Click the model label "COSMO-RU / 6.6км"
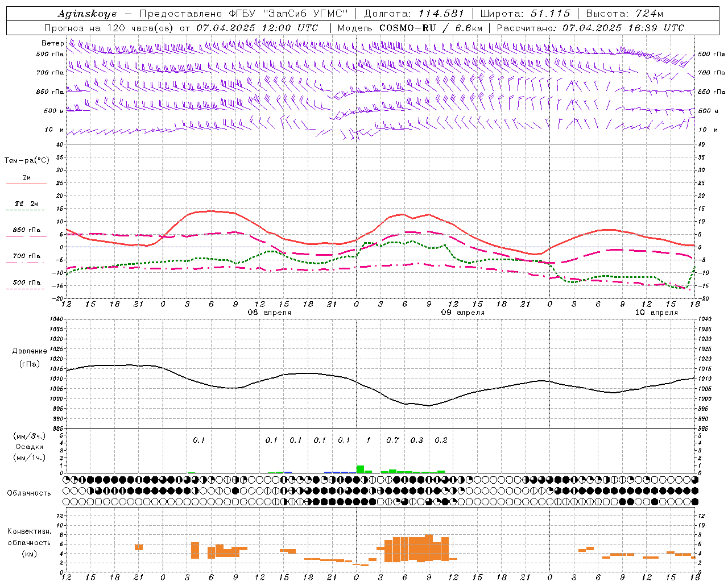Viewport: 728px width, 582px height. coord(431,28)
